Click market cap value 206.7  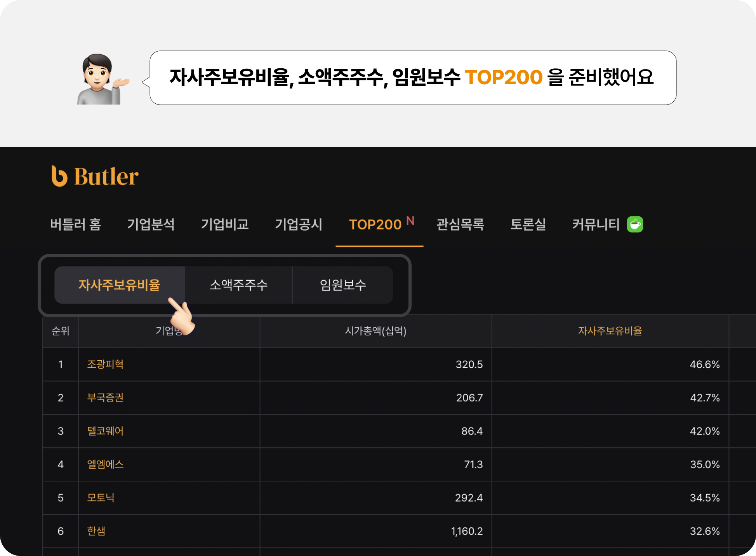tap(469, 398)
